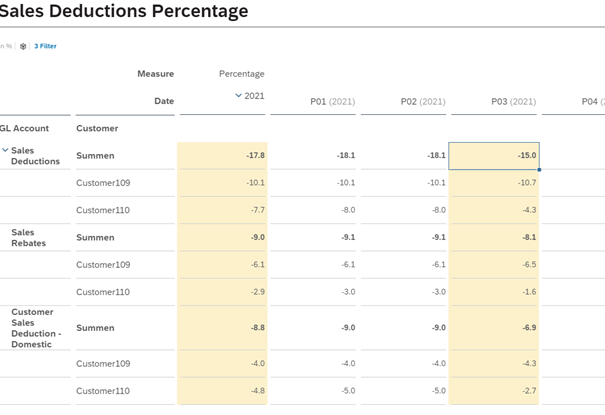
Task: Select the P03 (2021) column header
Action: [x=513, y=101]
